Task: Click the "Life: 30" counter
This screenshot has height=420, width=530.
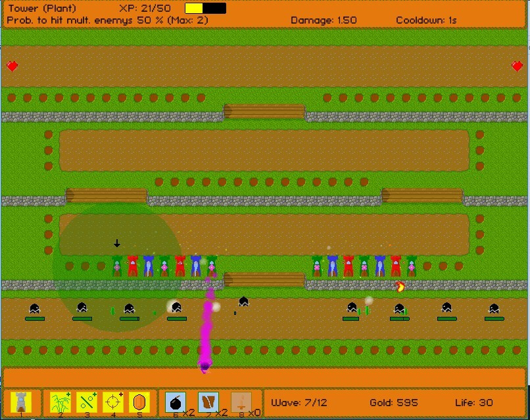Action: tap(474, 403)
